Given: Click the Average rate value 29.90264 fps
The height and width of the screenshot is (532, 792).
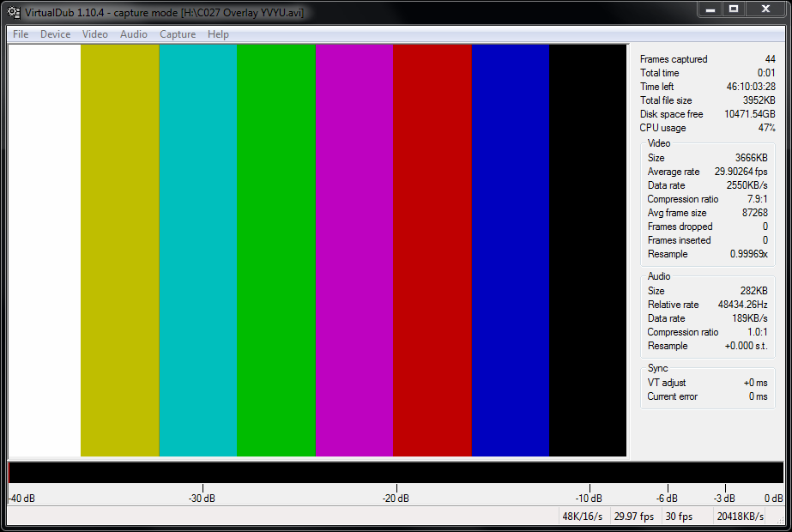Looking at the screenshot, I should point(741,172).
